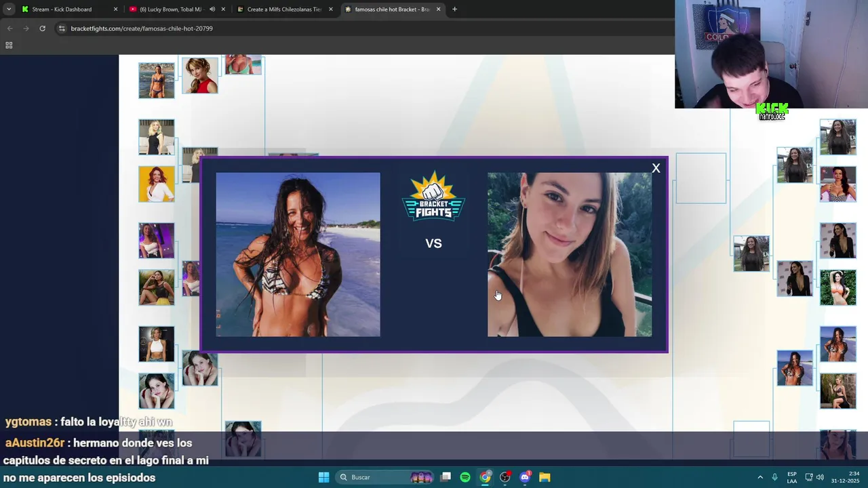This screenshot has height=488, width=868.
Task: Open Chrome from the taskbar
Action: [x=485, y=477]
